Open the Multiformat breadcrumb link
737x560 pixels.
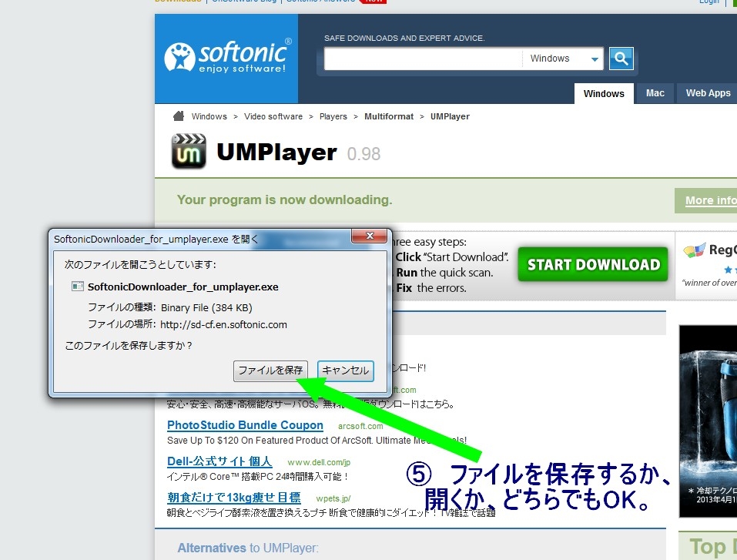pos(389,116)
